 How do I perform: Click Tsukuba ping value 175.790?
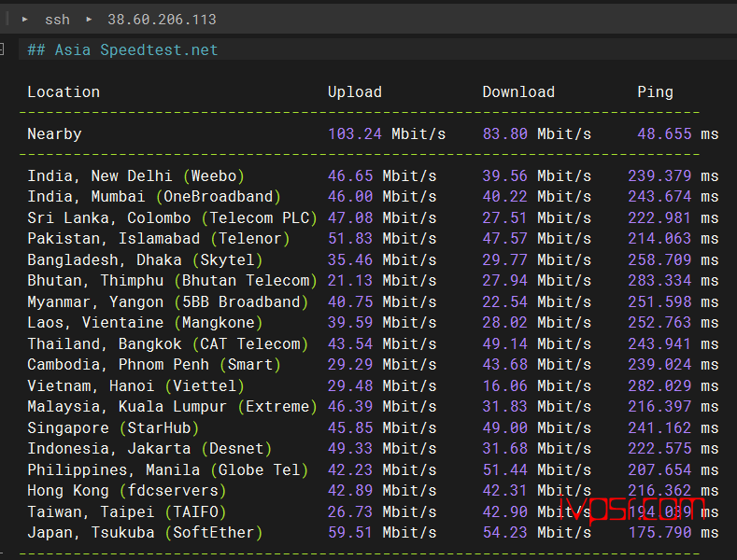659,532
